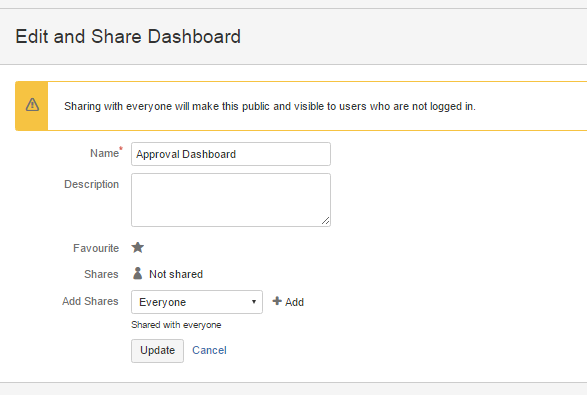Click the Update button
587x395 pixels.
point(157,350)
